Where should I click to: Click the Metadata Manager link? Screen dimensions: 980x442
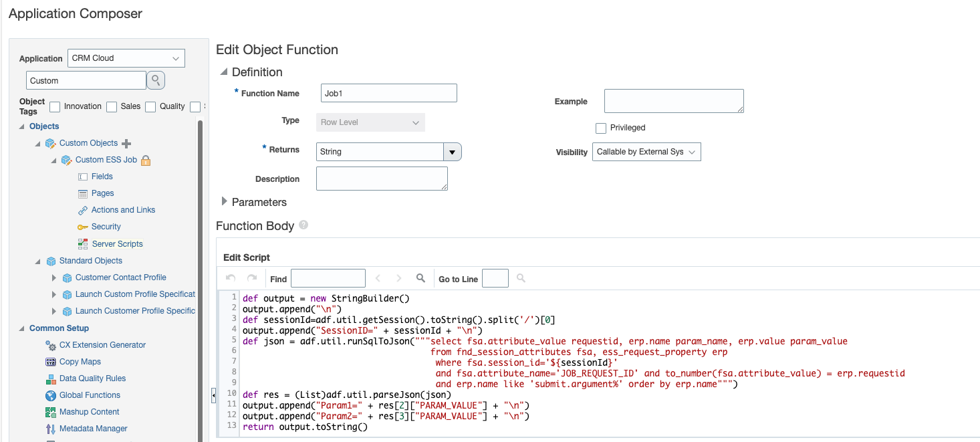(93, 429)
